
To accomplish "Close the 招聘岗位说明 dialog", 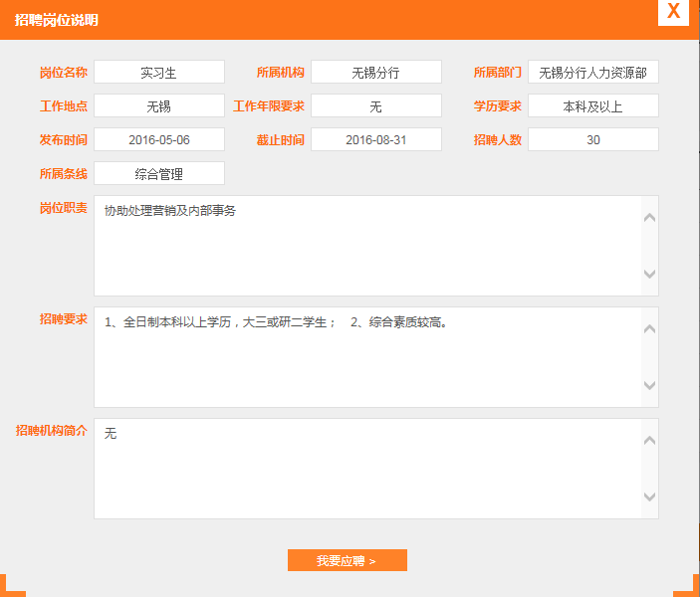I will click(x=674, y=12).
